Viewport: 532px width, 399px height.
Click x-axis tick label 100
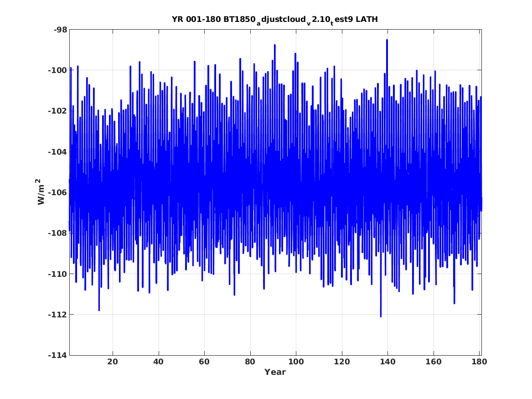(x=296, y=362)
